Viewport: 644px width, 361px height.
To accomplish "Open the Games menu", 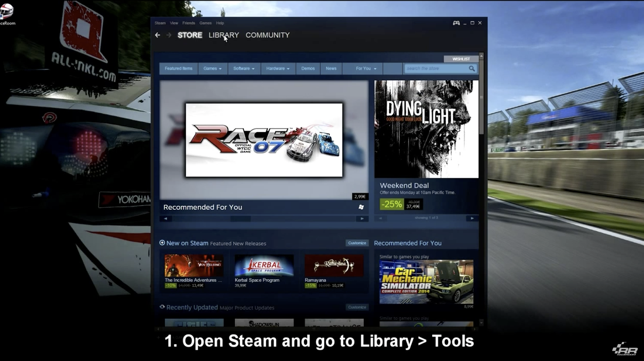I will pos(206,23).
